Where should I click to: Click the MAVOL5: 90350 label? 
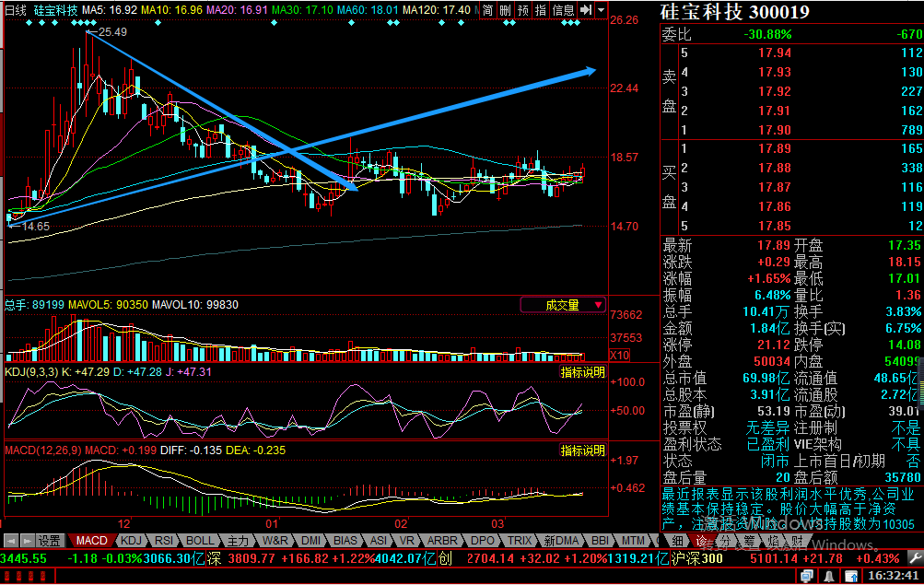point(109,305)
